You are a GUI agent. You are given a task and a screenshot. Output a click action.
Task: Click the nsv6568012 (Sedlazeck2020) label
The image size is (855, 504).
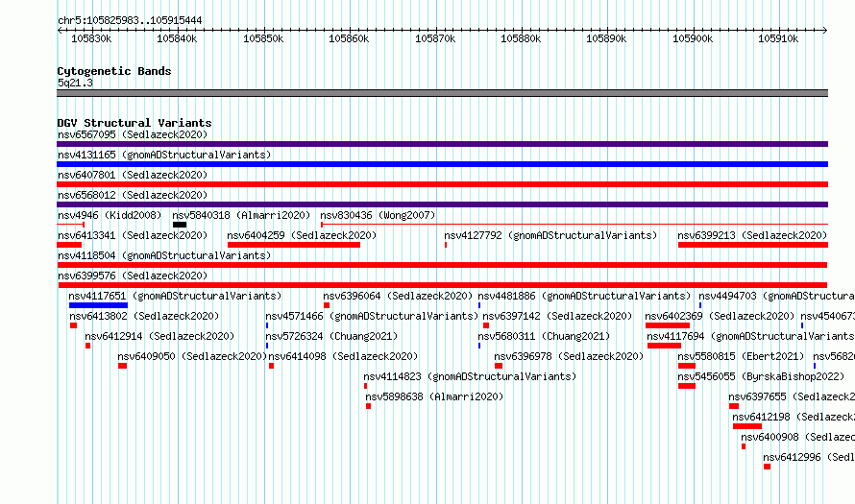[133, 195]
